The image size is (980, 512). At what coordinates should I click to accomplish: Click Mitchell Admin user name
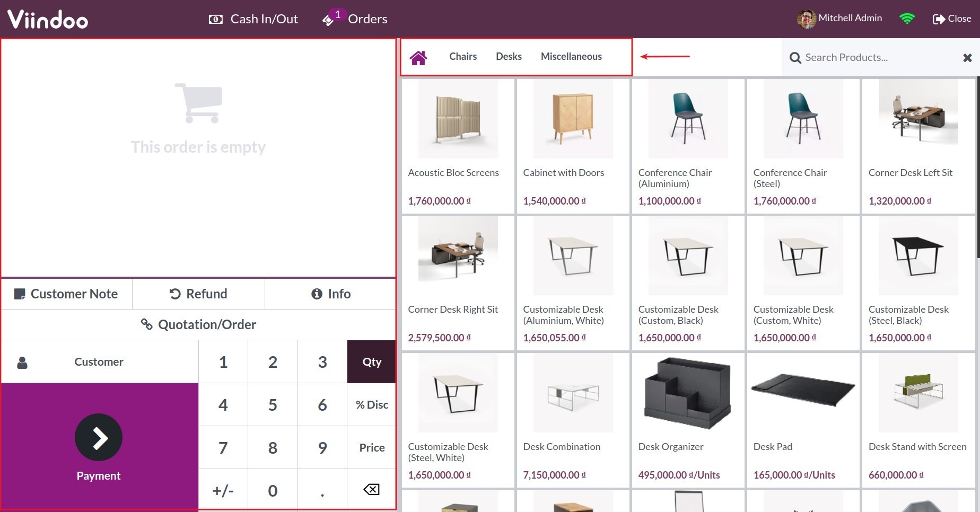tap(850, 18)
